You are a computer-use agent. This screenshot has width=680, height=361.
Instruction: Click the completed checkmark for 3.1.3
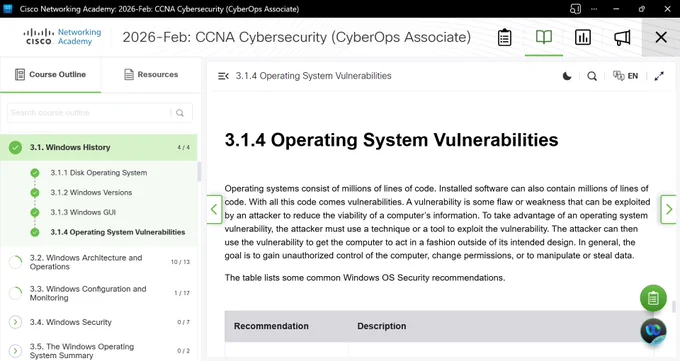point(35,213)
